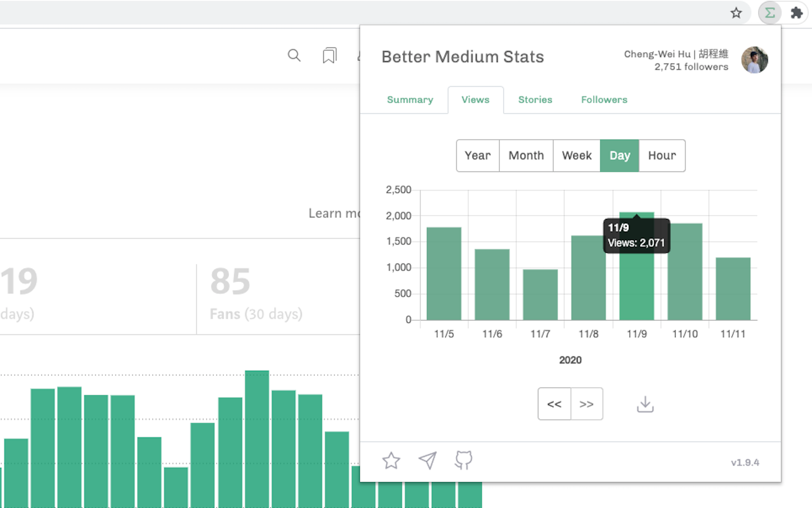812x508 pixels.
Task: Open the Medium bookmarks icon
Action: [329, 56]
